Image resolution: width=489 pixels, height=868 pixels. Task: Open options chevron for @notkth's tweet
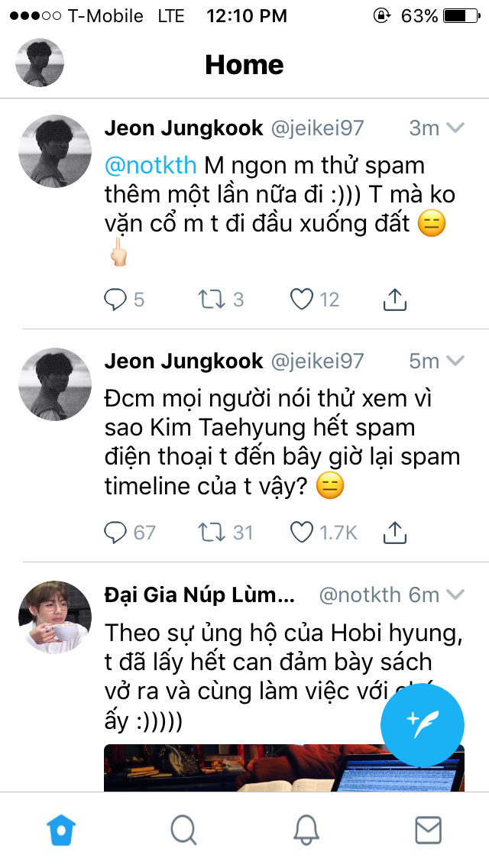tap(455, 595)
